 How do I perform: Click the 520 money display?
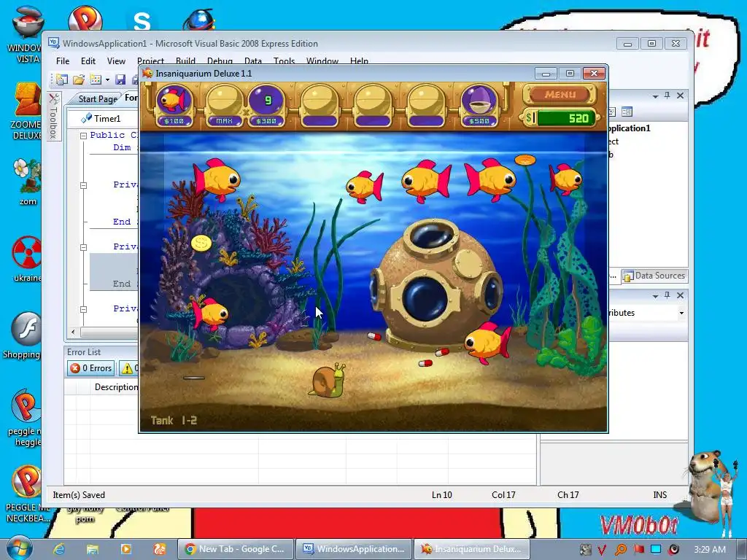(x=561, y=118)
